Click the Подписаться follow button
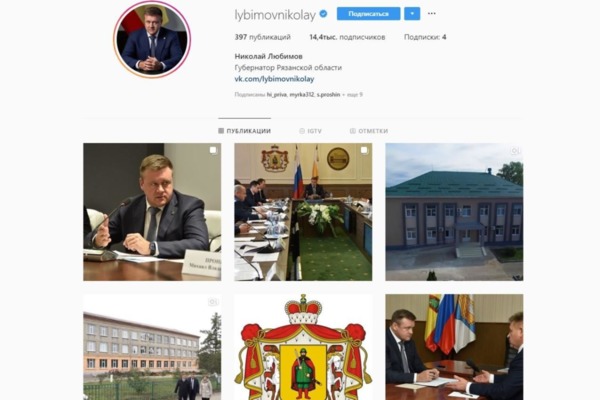 pos(368,14)
